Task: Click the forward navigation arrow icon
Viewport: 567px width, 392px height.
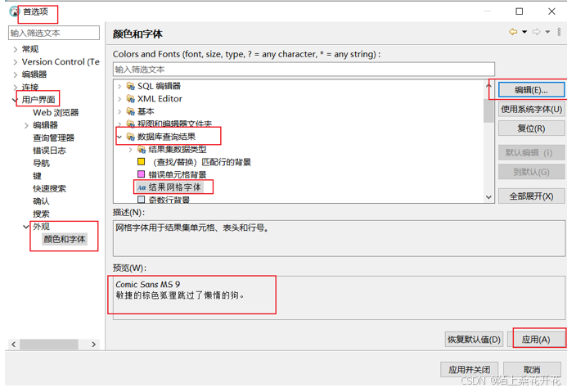Action: coord(537,32)
